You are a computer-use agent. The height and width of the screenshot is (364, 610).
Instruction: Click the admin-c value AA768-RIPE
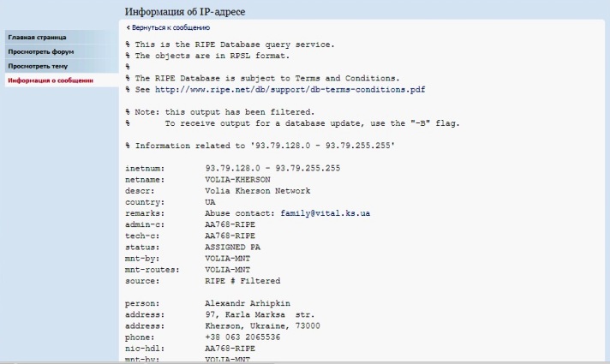(x=230, y=224)
